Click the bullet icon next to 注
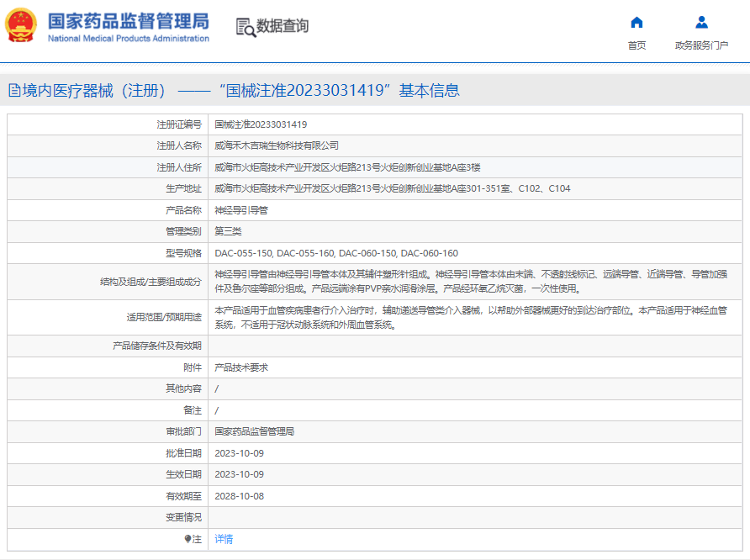The image size is (750, 560). tap(187, 539)
